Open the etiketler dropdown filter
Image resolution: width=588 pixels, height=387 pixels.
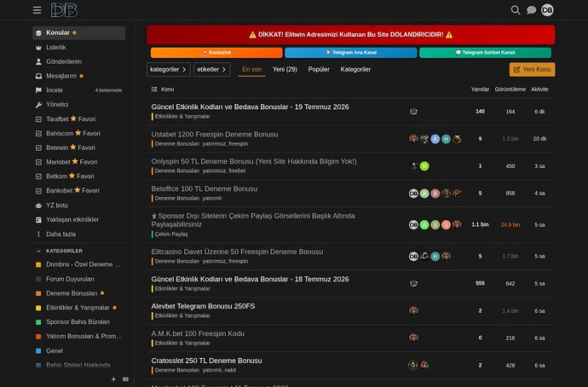[x=212, y=69]
